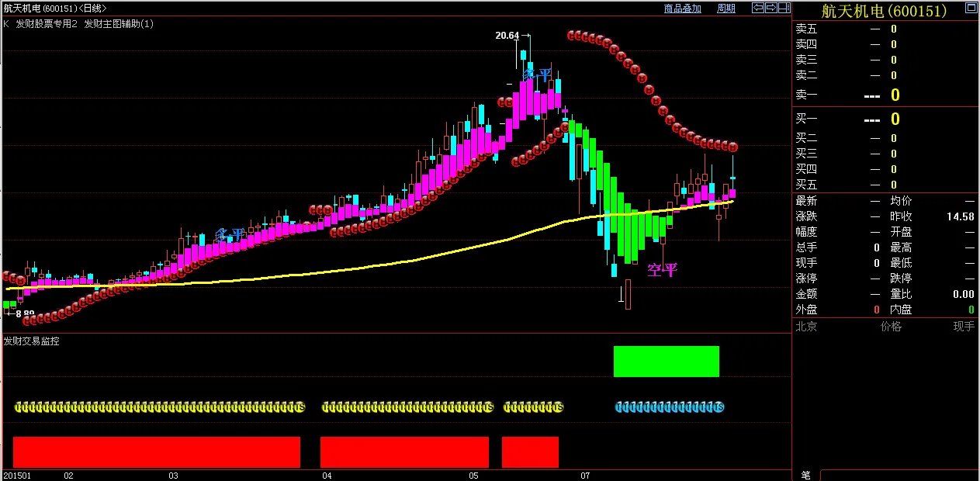This screenshot has width=980, height=481.
Task: Click the 空平 signal marker on chart
Action: (x=662, y=270)
